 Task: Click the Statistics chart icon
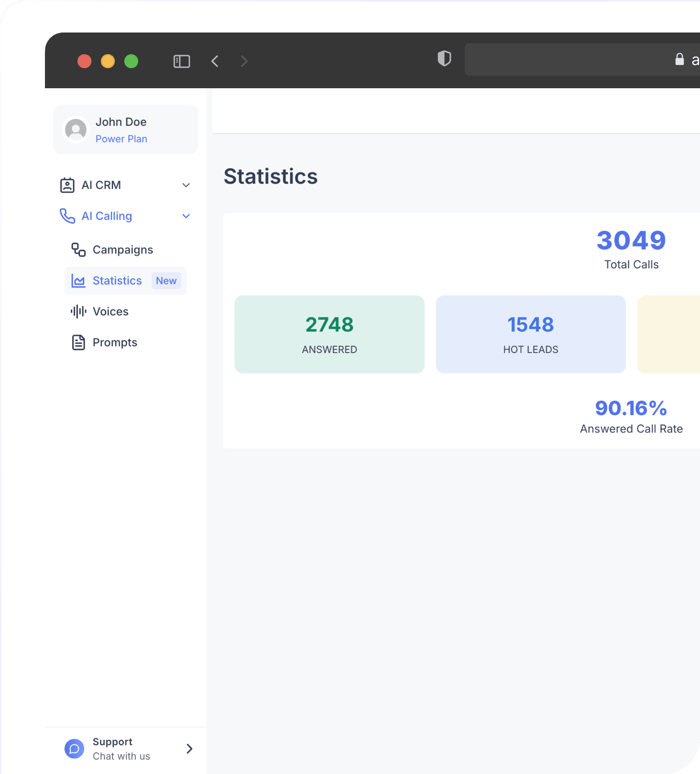[x=78, y=281]
